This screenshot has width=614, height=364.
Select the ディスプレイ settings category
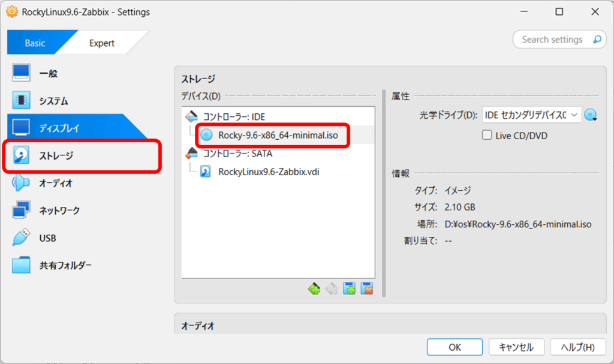tap(79, 128)
